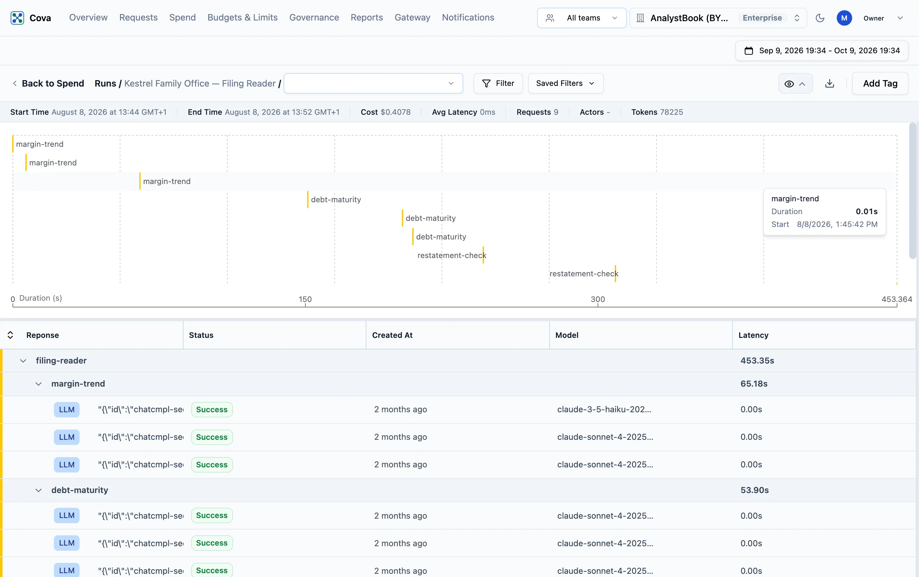Open the All teams dropdown

(581, 18)
